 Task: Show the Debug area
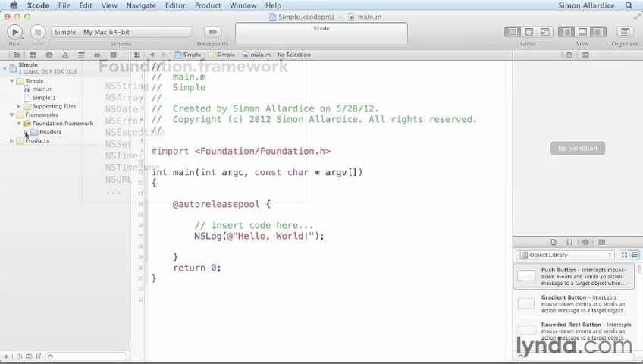582,32
